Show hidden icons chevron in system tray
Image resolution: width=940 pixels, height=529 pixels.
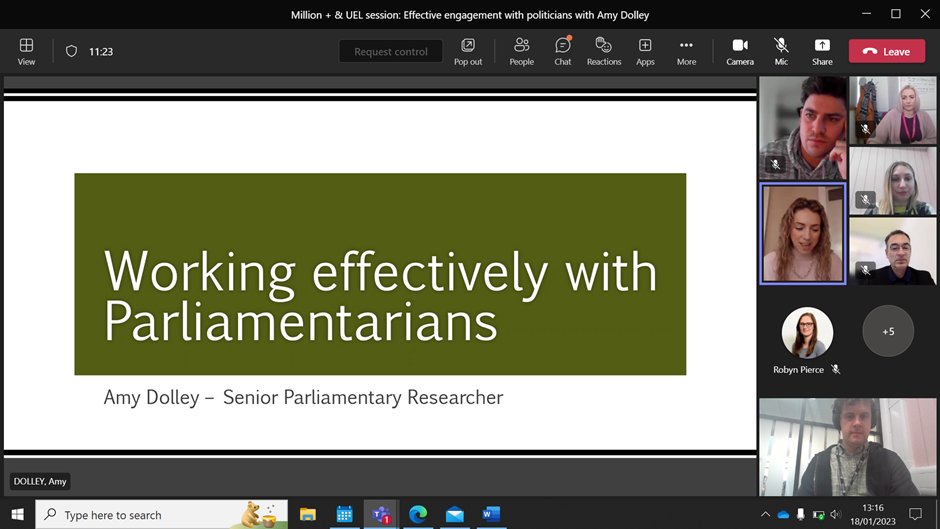[x=765, y=515]
